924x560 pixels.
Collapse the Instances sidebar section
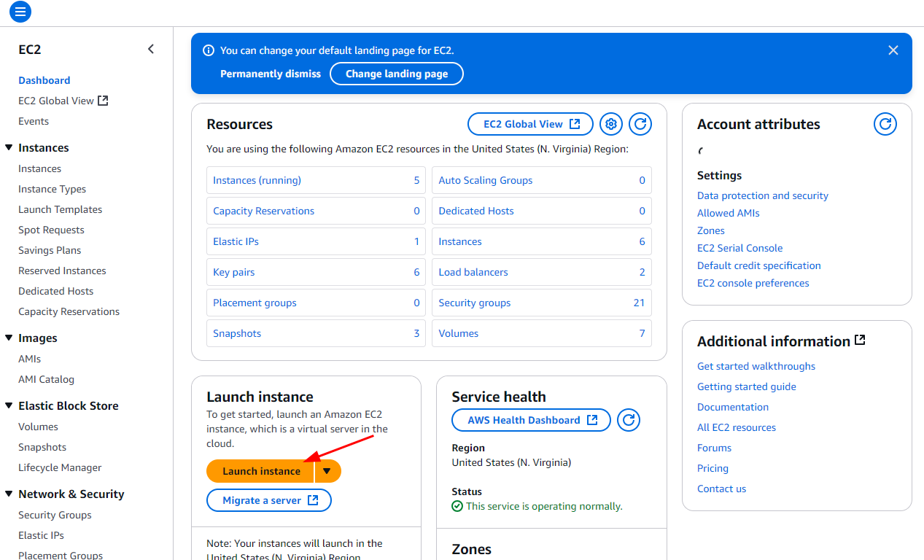[x=9, y=148]
